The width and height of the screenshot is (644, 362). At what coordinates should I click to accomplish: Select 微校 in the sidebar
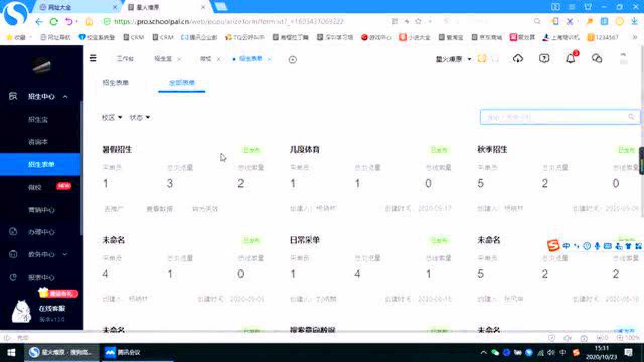click(x=35, y=187)
